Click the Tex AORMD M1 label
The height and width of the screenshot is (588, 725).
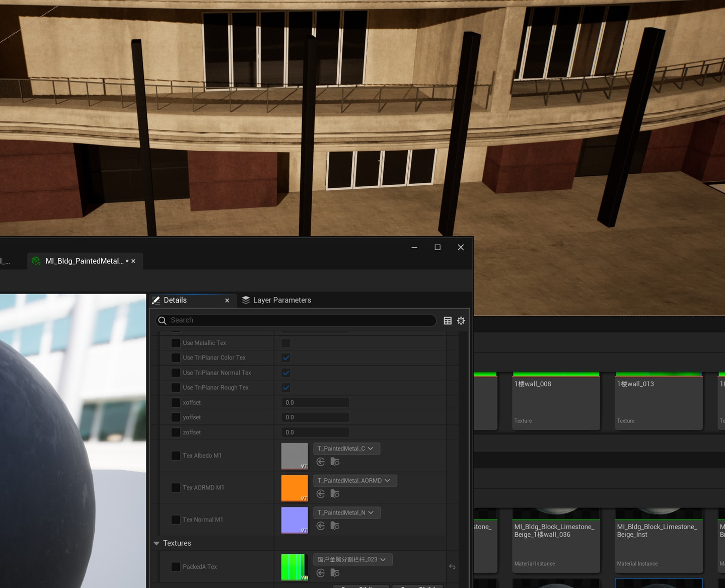pyautogui.click(x=203, y=488)
